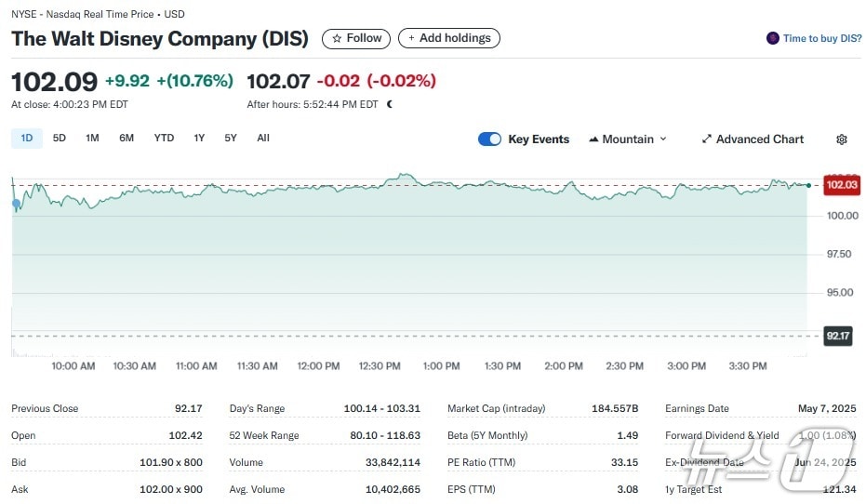Select the 1D time range tab

(x=26, y=138)
